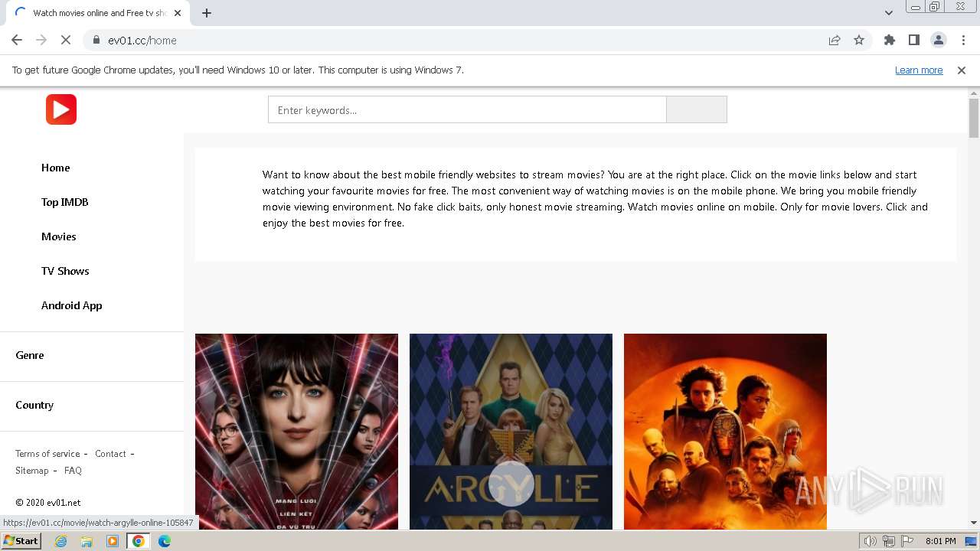Navigate to Home in the sidebar
The image size is (980, 551).
56,168
